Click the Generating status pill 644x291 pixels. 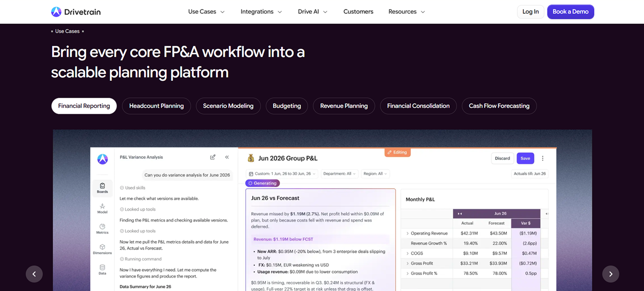pyautogui.click(x=262, y=183)
